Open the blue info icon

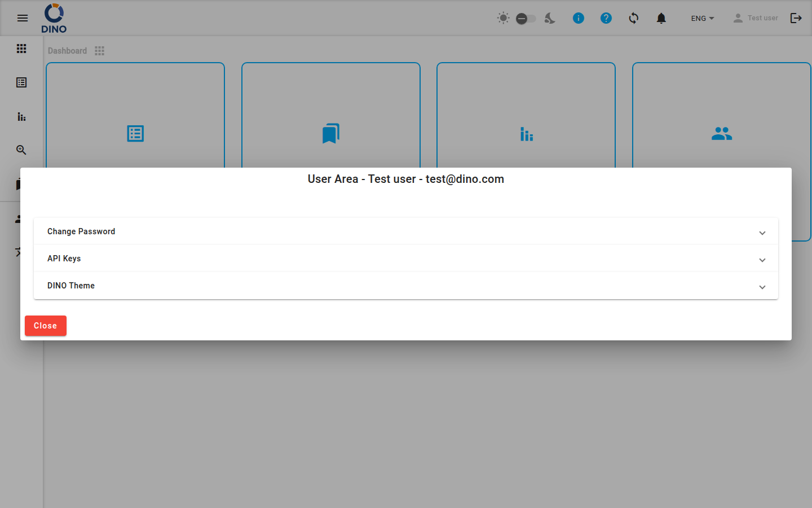pos(579,18)
